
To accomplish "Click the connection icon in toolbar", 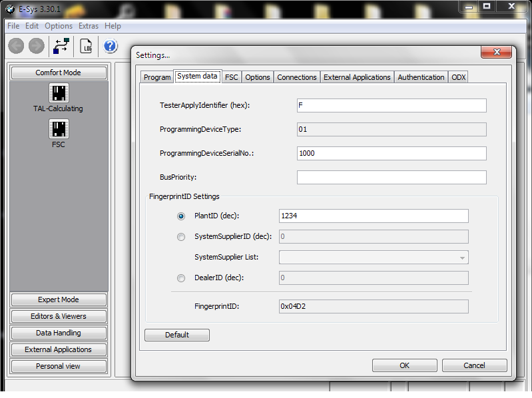I will click(x=62, y=46).
